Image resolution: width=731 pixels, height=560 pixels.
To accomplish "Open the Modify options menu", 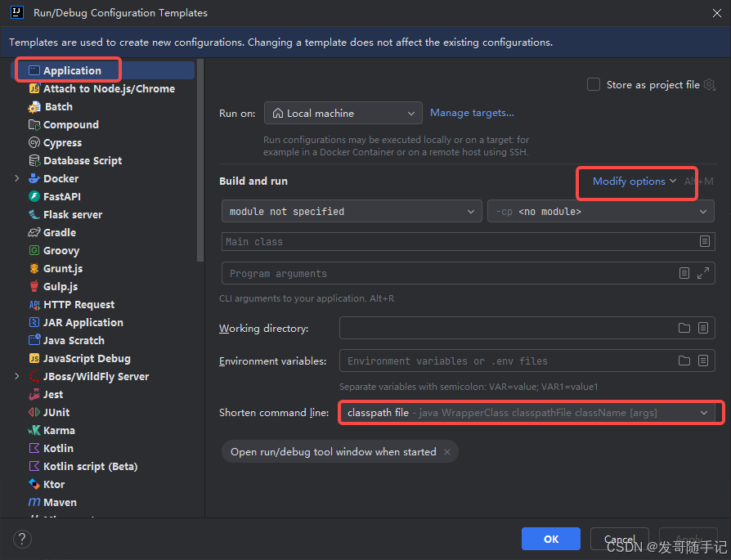I will 634,181.
